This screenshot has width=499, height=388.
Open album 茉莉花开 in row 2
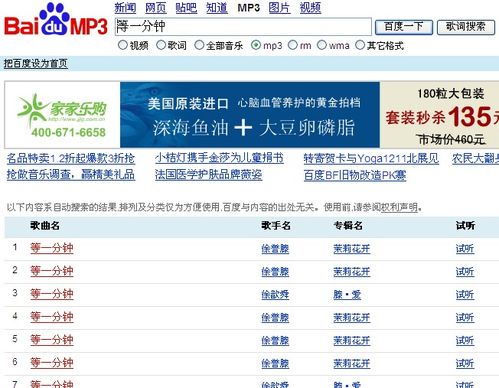click(x=352, y=272)
